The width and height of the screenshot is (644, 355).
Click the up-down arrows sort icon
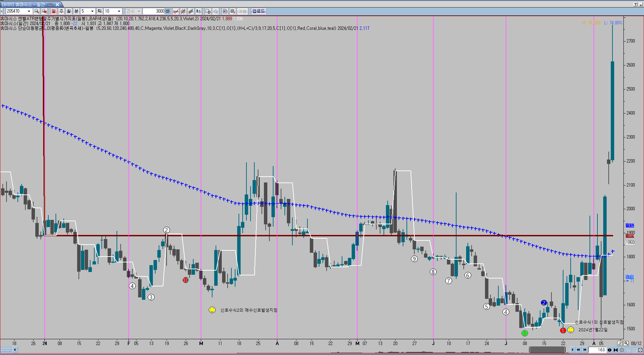click(198, 11)
